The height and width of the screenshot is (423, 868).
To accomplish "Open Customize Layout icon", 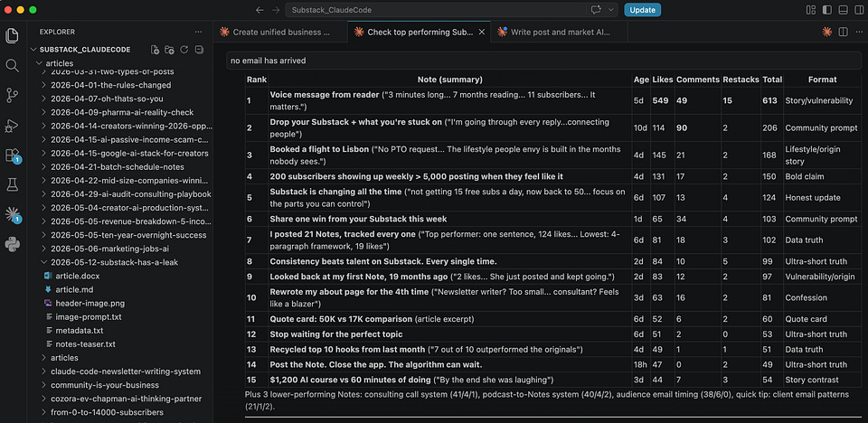I will (x=811, y=10).
